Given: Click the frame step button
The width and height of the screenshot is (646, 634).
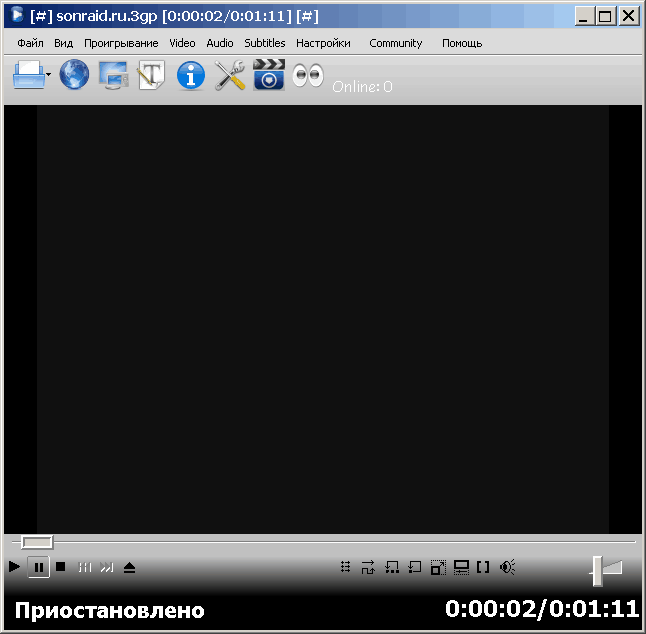Looking at the screenshot, I should click(x=84, y=567).
